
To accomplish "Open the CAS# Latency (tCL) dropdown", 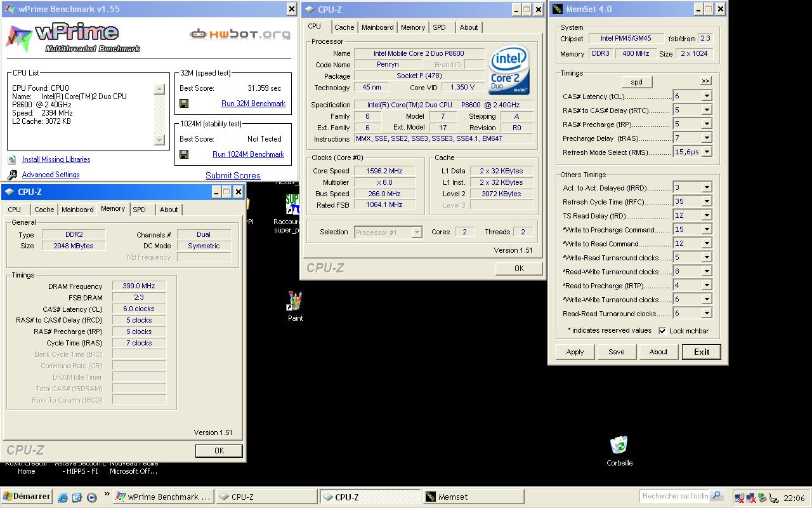I will [x=706, y=96].
